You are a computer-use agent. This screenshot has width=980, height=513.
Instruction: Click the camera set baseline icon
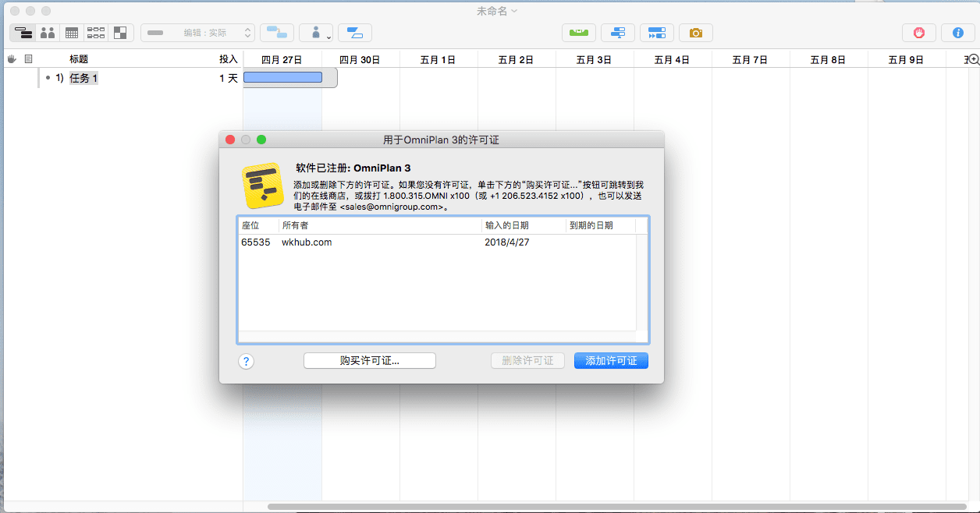[x=696, y=33]
